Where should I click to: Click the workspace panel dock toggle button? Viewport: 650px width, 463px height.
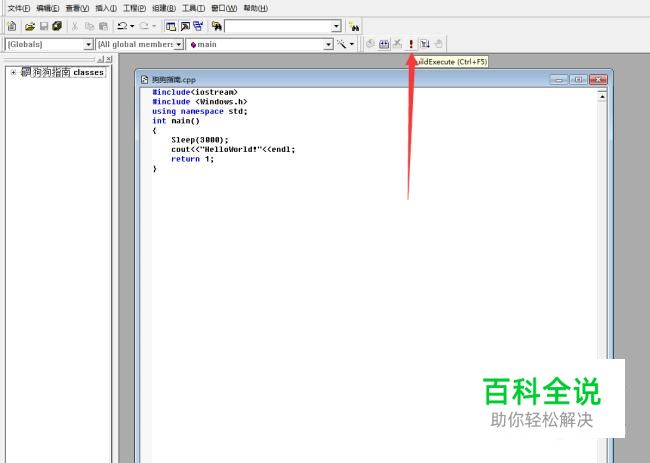click(100, 59)
